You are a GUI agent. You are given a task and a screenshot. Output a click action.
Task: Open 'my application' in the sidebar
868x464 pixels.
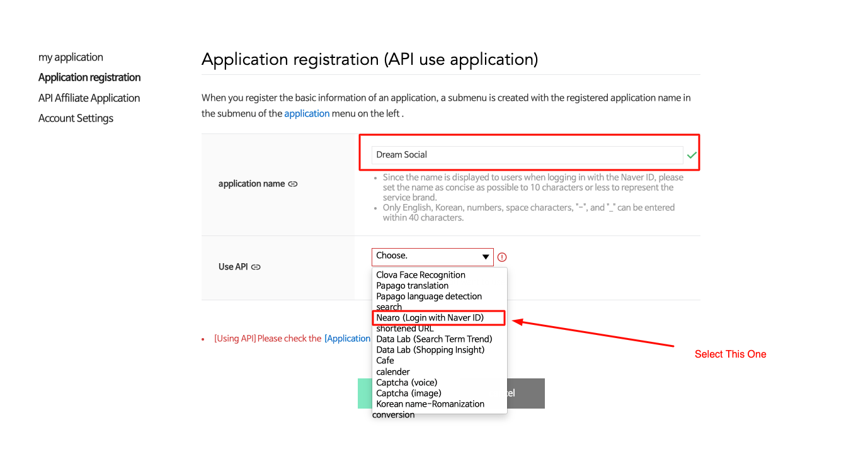pyautogui.click(x=71, y=57)
